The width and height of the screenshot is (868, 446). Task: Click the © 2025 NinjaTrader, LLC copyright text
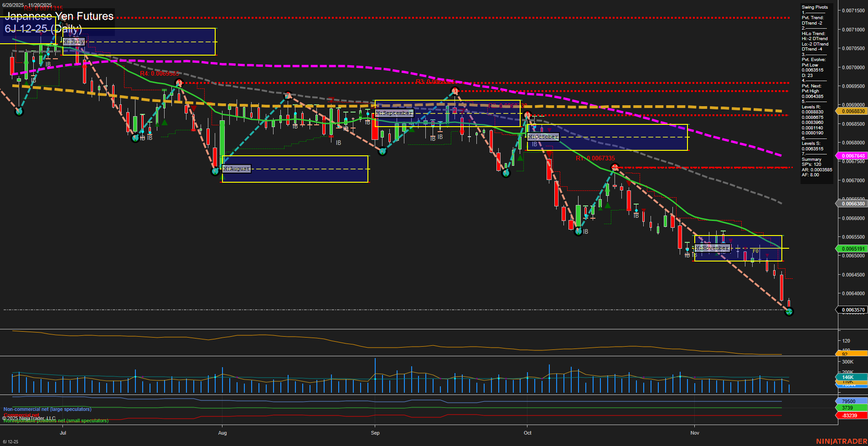[29, 418]
